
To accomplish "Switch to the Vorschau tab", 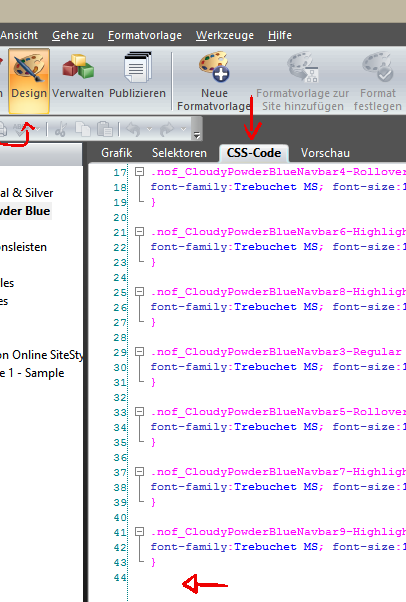I will (x=325, y=153).
